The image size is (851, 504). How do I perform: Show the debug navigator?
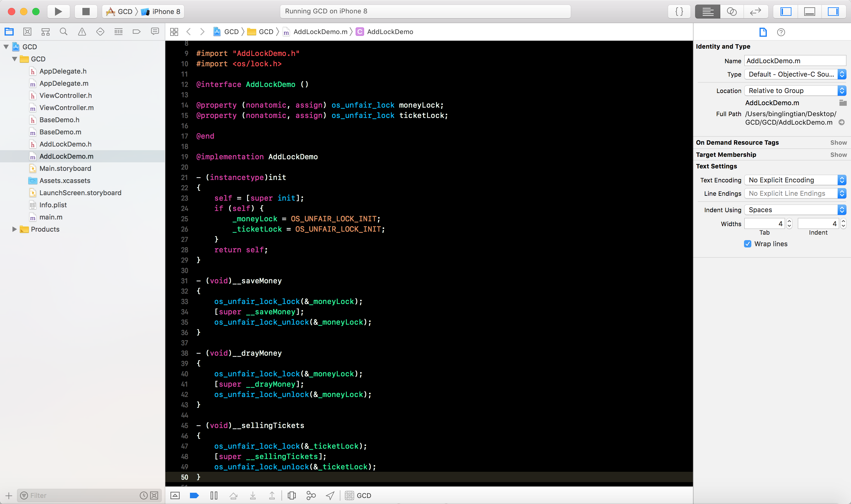[x=119, y=32]
